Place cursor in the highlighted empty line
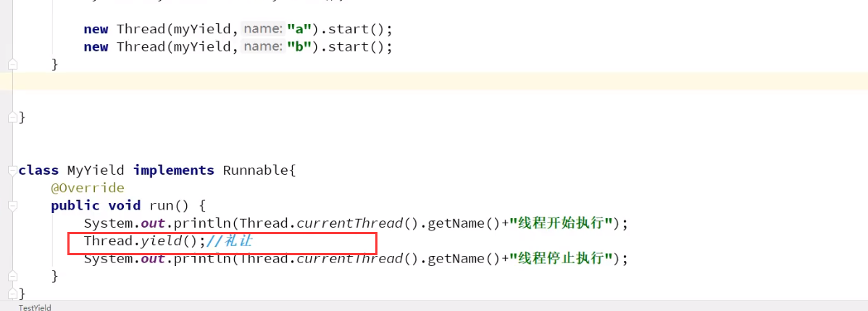This screenshot has height=311, width=868. coord(434,81)
